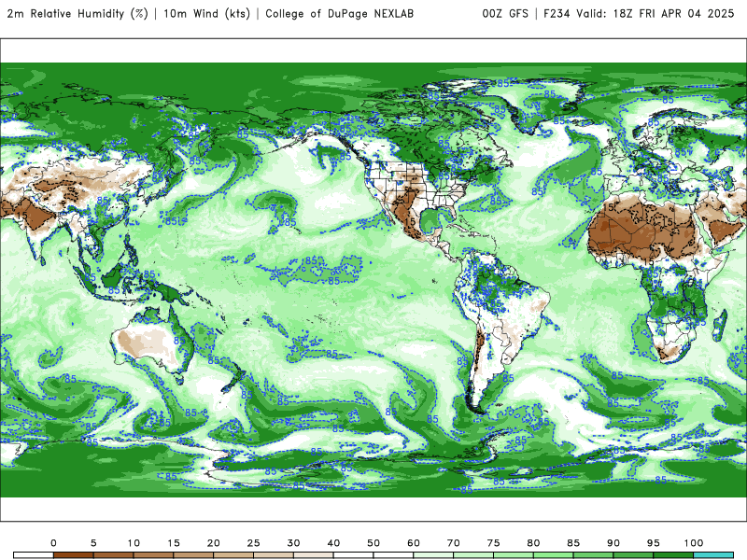Click the '20' color scale label
Image resolution: width=747 pixels, height=560 pixels.
click(214, 543)
